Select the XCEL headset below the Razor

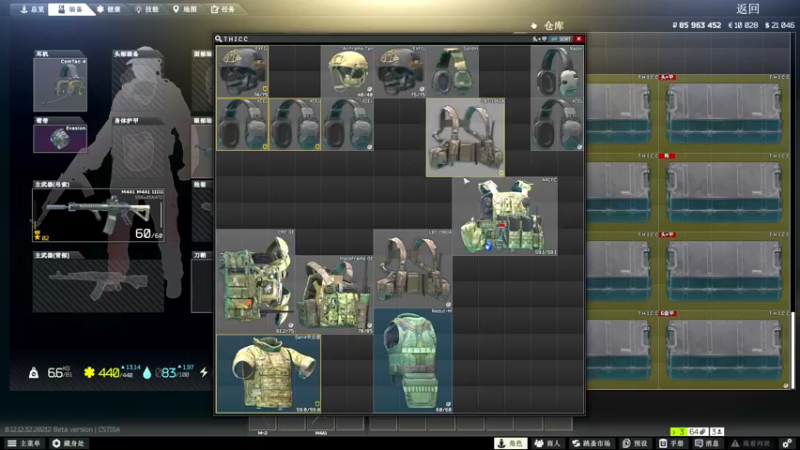tap(557, 124)
